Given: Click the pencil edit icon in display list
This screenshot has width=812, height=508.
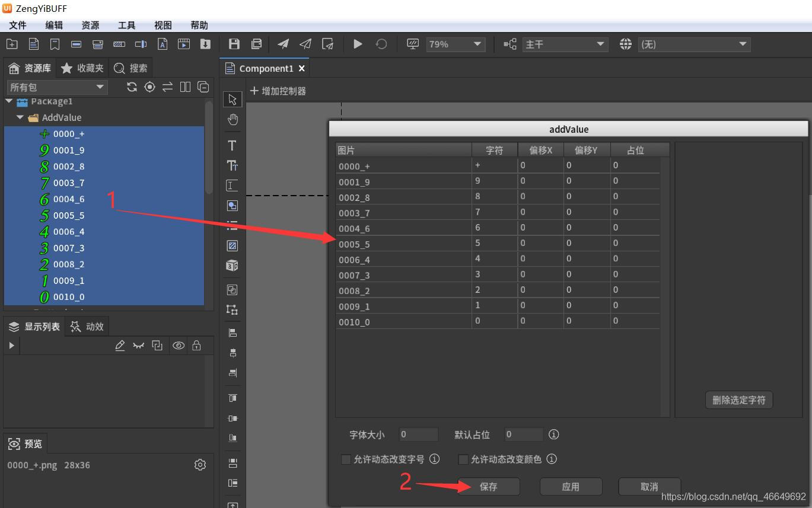Looking at the screenshot, I should [120, 346].
